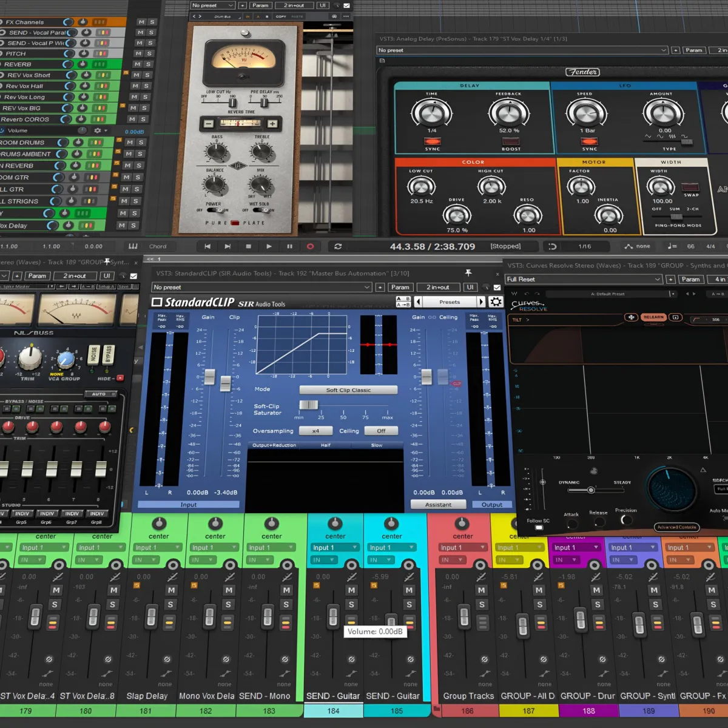728x728 pixels.
Task: Click the Soft-Clip Saturator slider handle
Action: pos(309,405)
